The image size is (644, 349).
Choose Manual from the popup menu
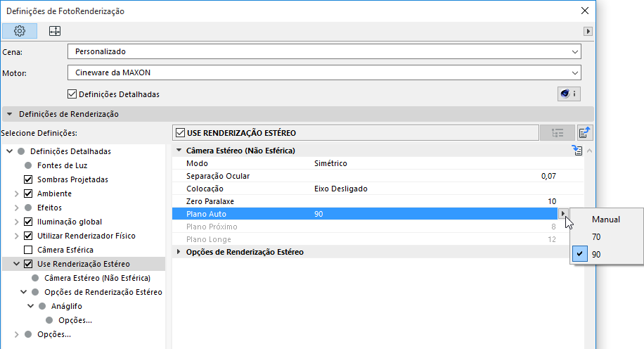pyautogui.click(x=606, y=220)
